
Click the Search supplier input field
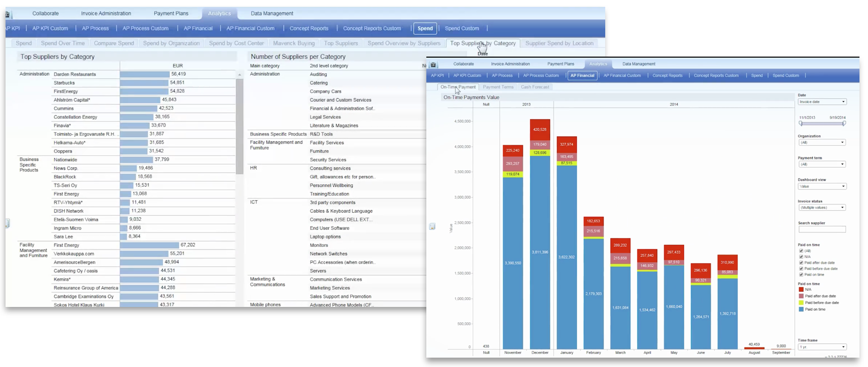(822, 229)
